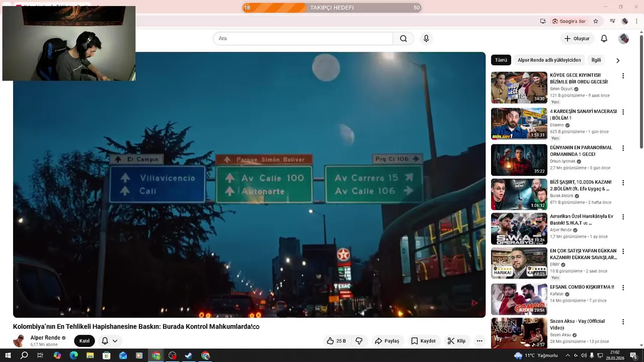Image resolution: width=644 pixels, height=362 pixels.
Task: Click the YouTube search magnifier button
Action: [404, 39]
